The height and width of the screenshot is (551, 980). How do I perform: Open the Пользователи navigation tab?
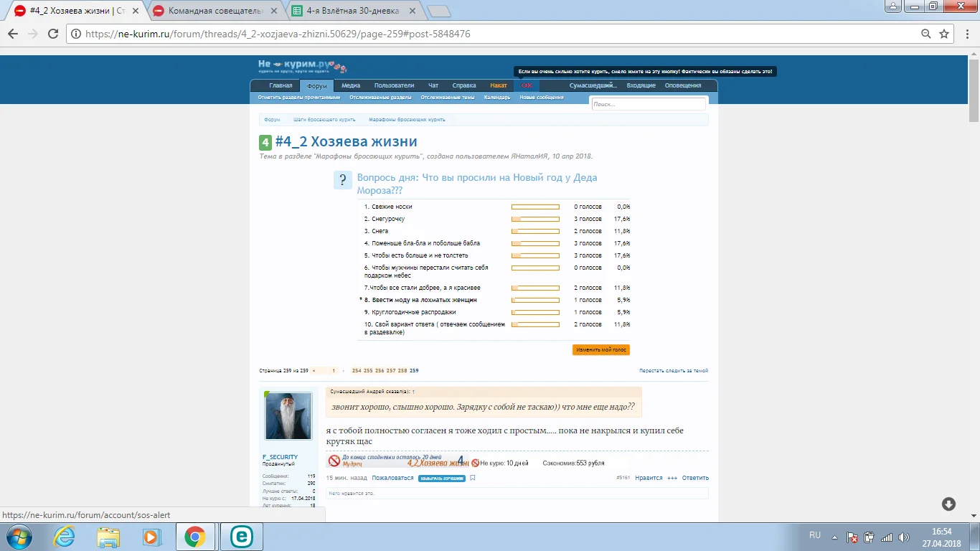pyautogui.click(x=394, y=86)
